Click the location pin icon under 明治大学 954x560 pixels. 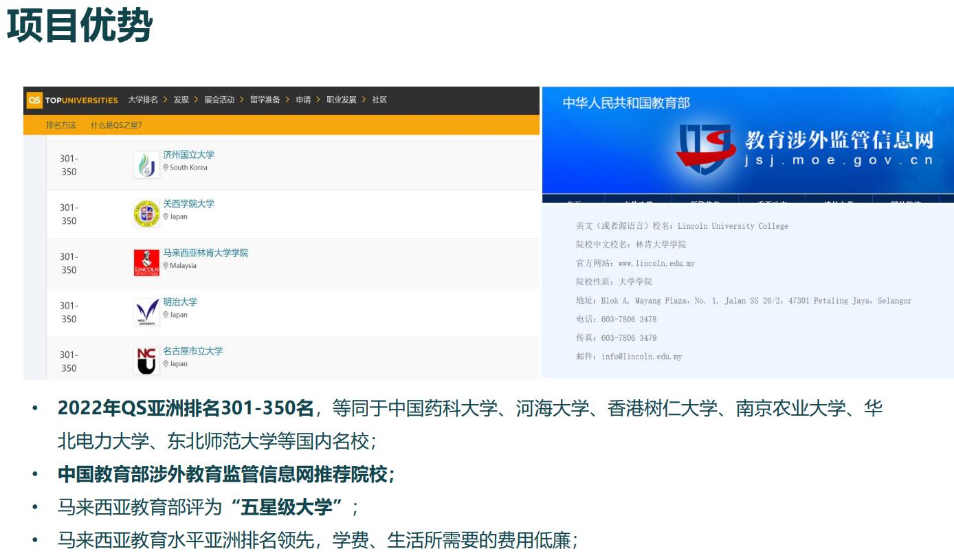166,315
